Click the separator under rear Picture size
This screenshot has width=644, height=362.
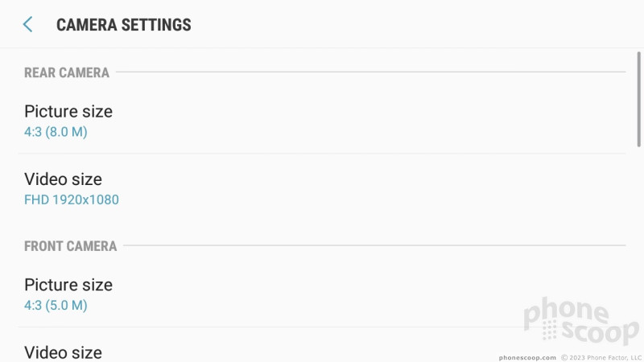[x=322, y=154]
